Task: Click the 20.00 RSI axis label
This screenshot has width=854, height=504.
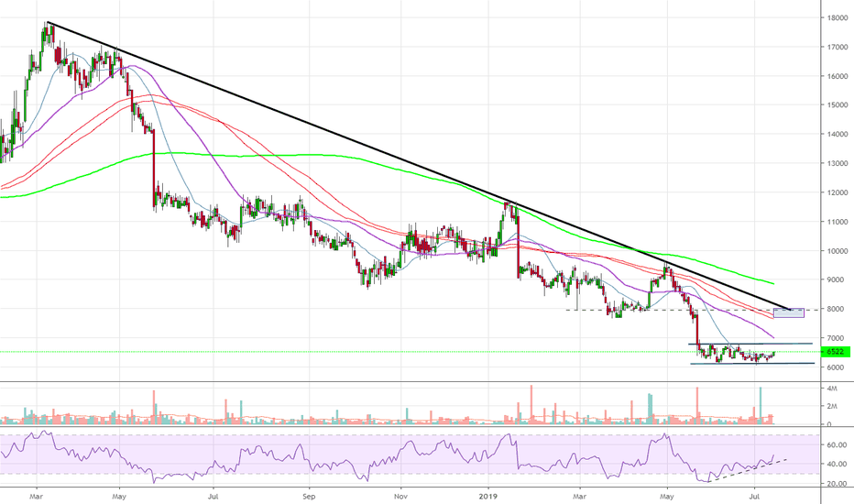Action: click(x=838, y=484)
